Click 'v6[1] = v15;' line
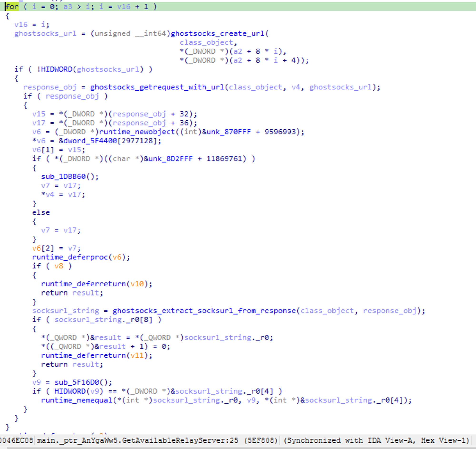 59,150
